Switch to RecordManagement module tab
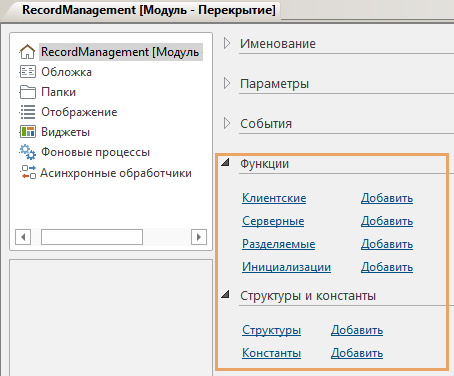The height and width of the screenshot is (376, 454). [149, 10]
